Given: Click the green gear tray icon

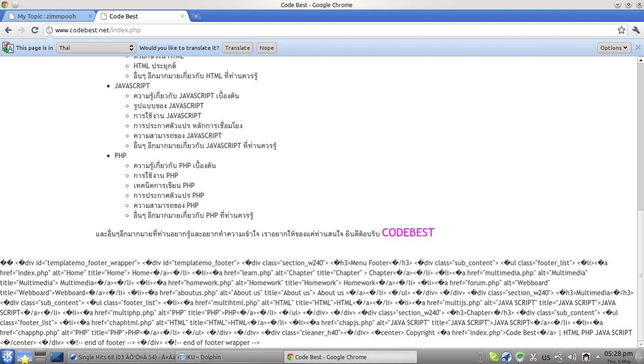Looking at the screenshot, I should click(520, 357).
